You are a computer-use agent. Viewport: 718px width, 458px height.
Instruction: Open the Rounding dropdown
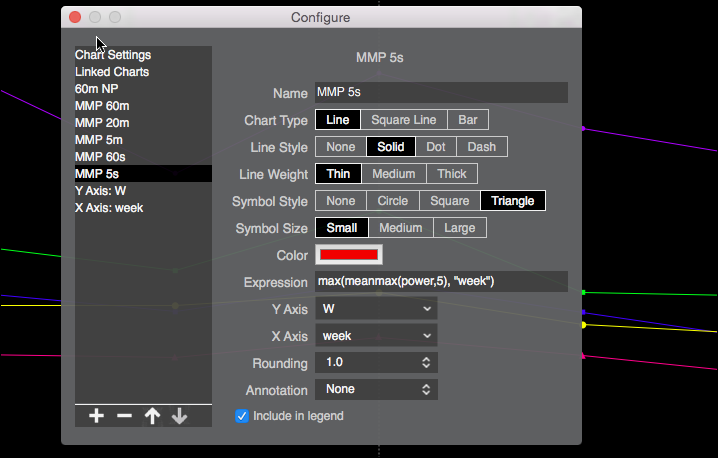[376, 363]
